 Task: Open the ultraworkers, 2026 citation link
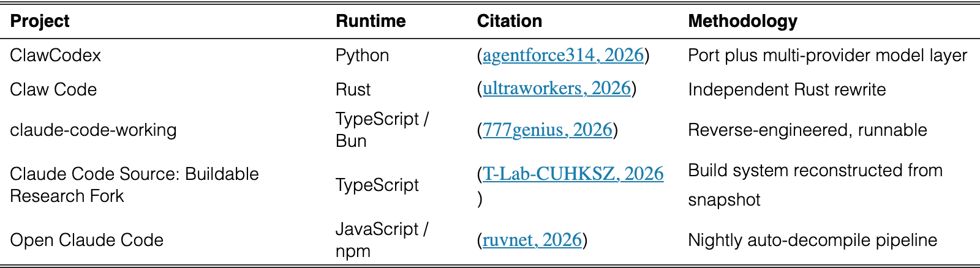[557, 89]
